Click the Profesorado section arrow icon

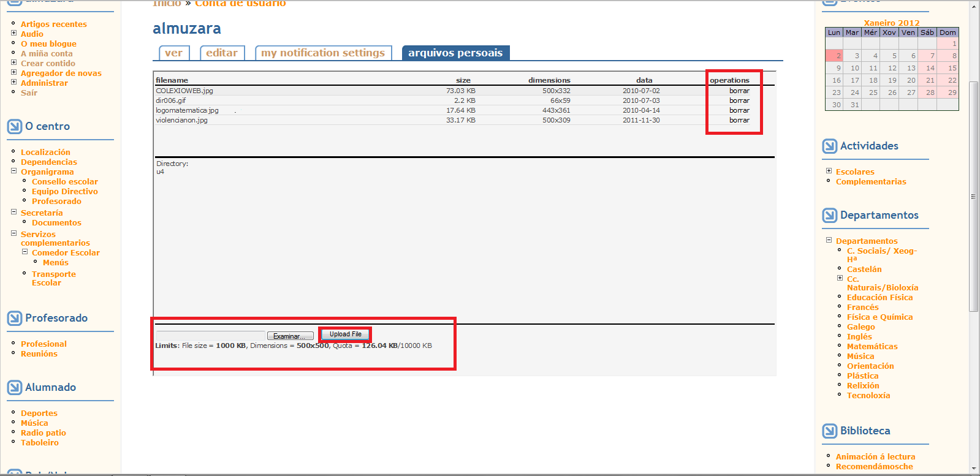14,319
